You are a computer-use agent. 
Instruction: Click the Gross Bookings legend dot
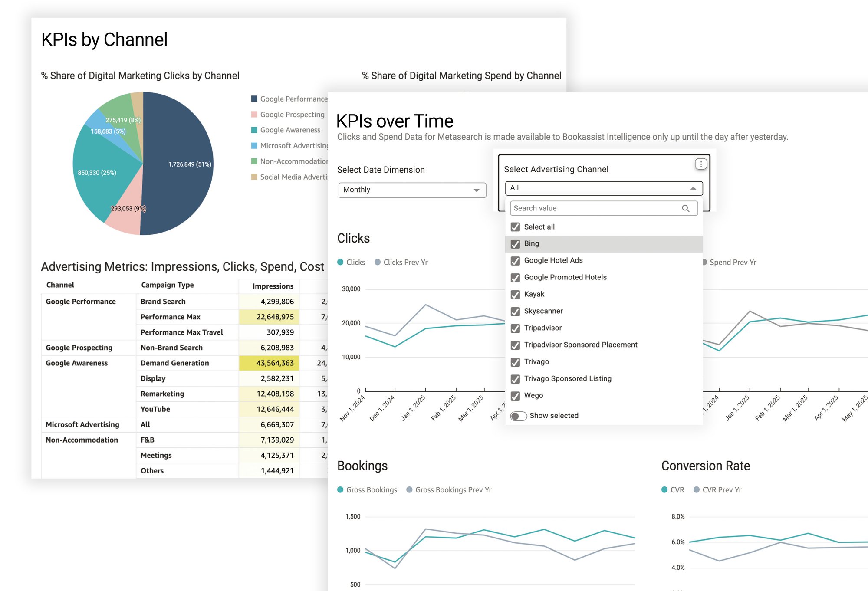[x=340, y=489]
